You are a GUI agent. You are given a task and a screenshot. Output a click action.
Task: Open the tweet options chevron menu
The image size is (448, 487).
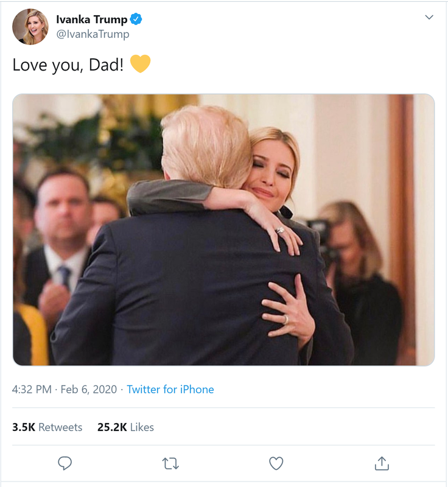(429, 17)
